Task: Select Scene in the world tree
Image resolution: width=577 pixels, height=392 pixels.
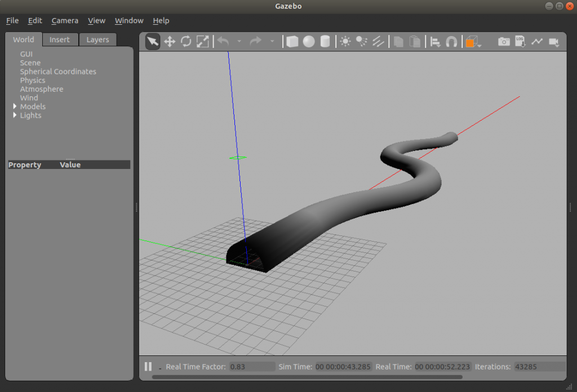Action: tap(30, 63)
